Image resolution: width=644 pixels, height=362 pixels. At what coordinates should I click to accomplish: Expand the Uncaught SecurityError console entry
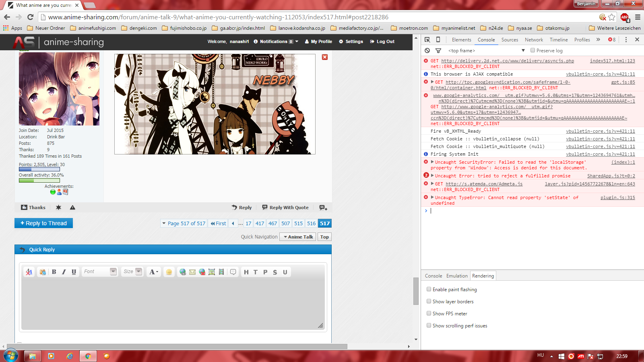tap(432, 162)
